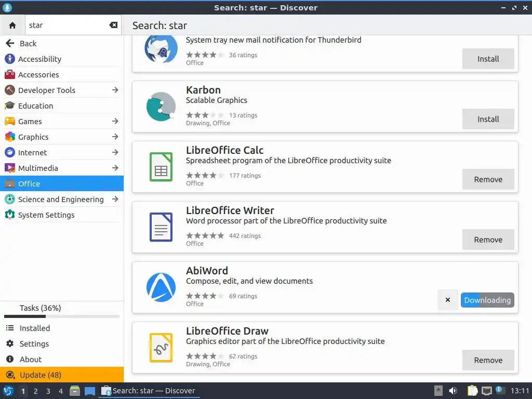Expand the Games subcategories arrow
Screen dimensions: 532x399
tap(115, 121)
